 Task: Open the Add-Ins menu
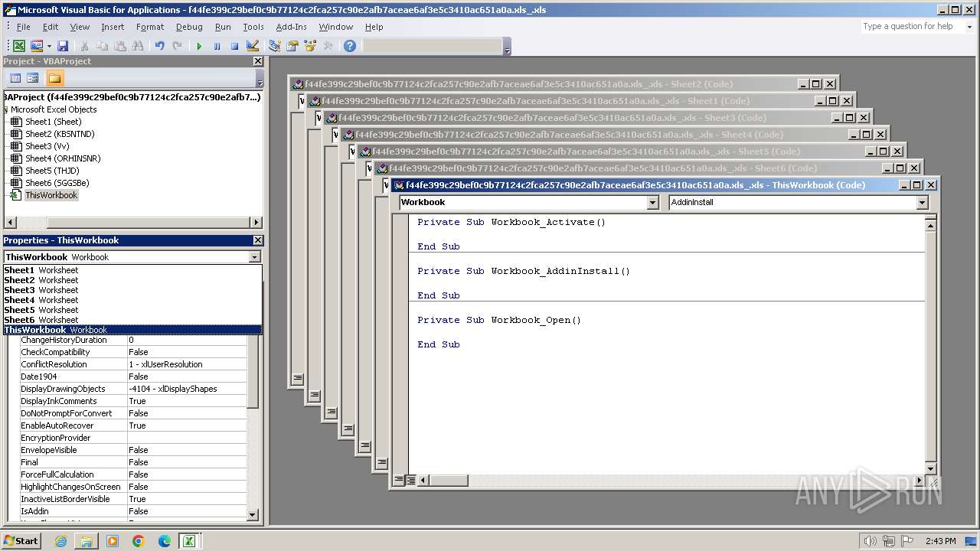(291, 27)
